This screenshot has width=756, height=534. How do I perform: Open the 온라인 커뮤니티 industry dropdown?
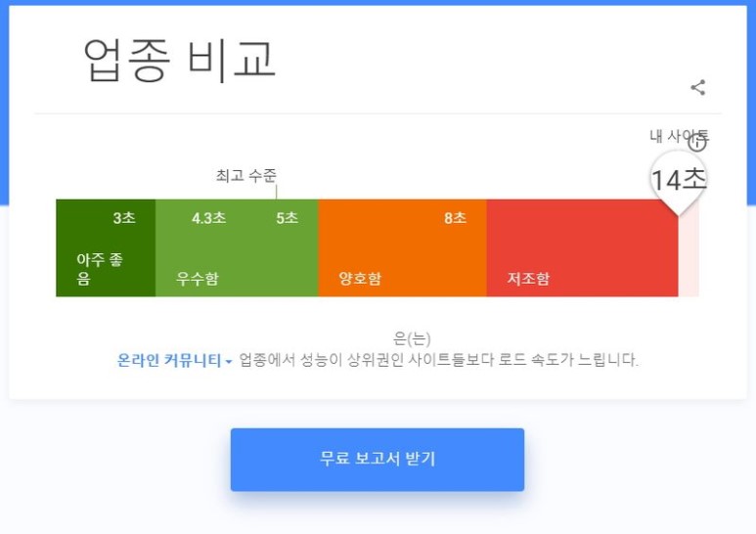[x=169, y=361]
